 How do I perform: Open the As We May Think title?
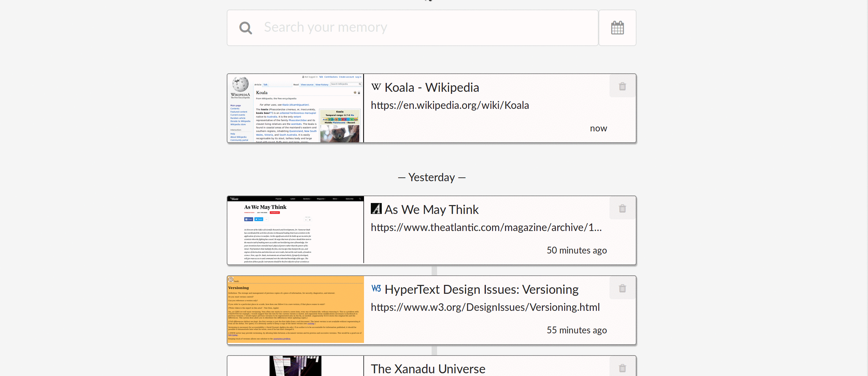431,209
